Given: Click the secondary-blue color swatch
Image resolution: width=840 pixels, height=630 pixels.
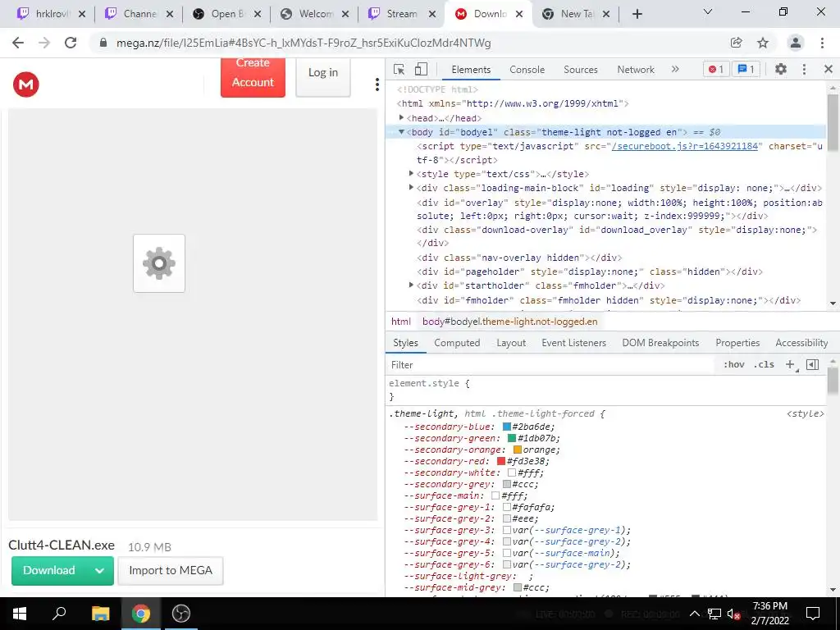Looking at the screenshot, I should point(507,427).
